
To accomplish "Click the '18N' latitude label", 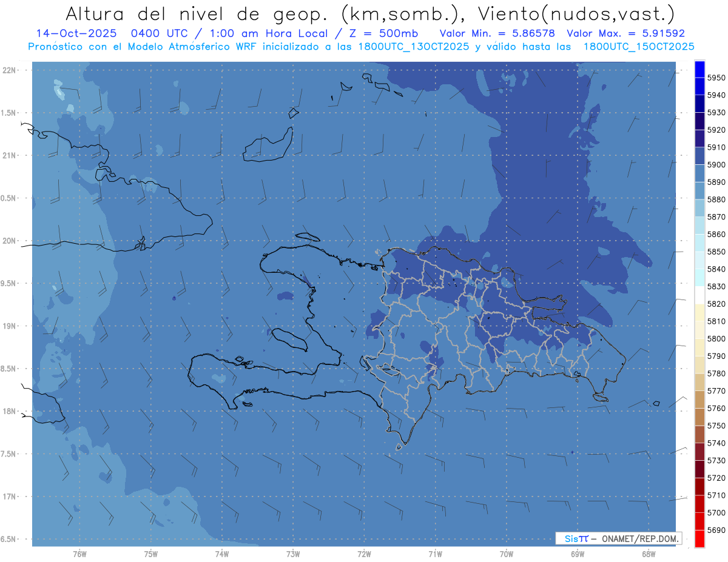I will click(10, 411).
